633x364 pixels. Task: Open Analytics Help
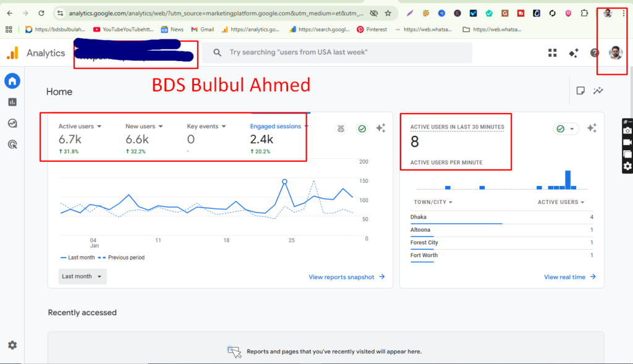click(x=595, y=53)
